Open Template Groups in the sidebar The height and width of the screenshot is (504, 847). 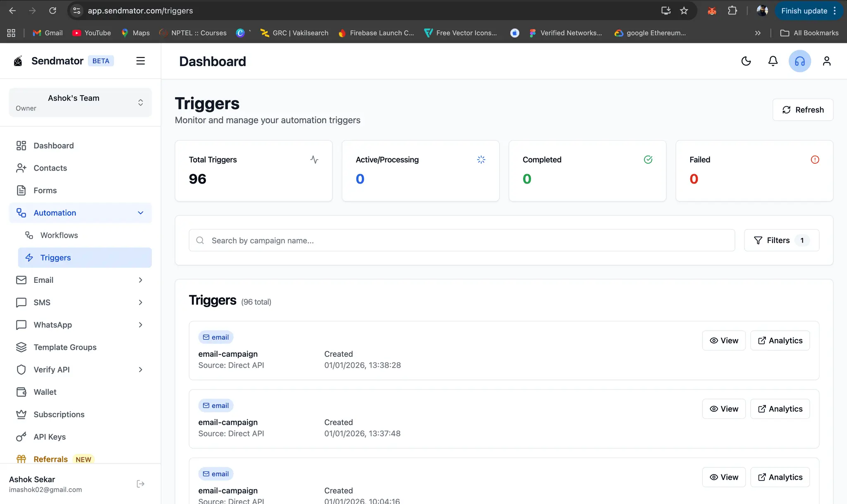point(80,347)
